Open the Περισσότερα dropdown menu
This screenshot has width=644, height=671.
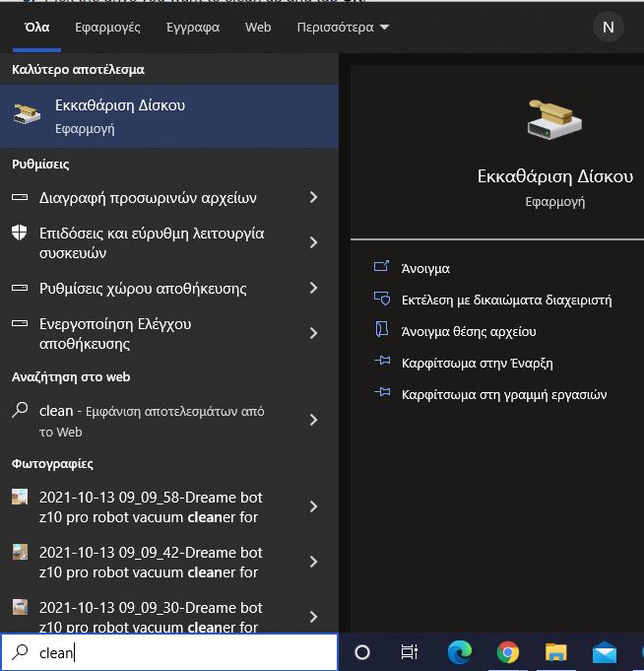(343, 28)
